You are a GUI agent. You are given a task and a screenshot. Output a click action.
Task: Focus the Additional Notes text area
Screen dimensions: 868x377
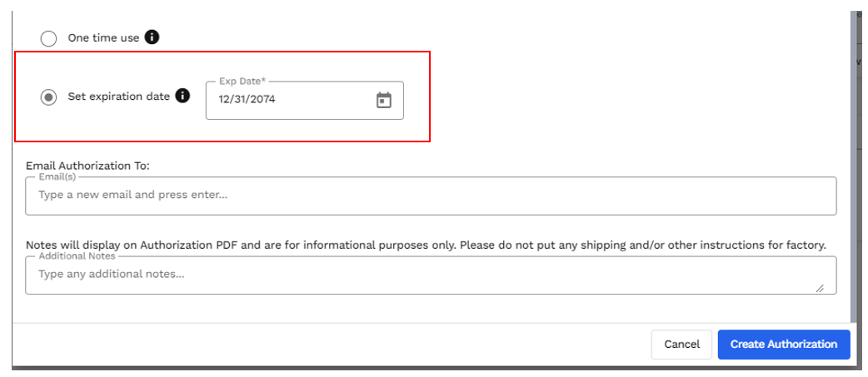click(431, 275)
